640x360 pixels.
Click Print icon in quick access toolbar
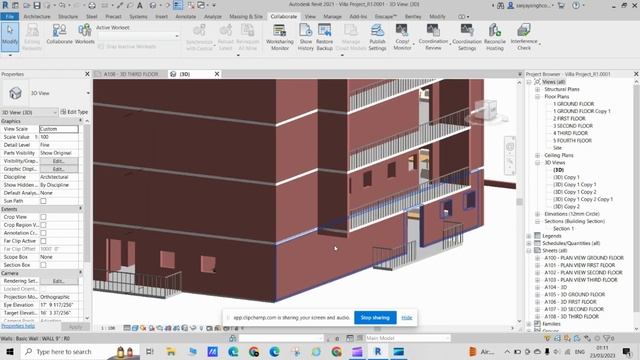click(x=92, y=5)
